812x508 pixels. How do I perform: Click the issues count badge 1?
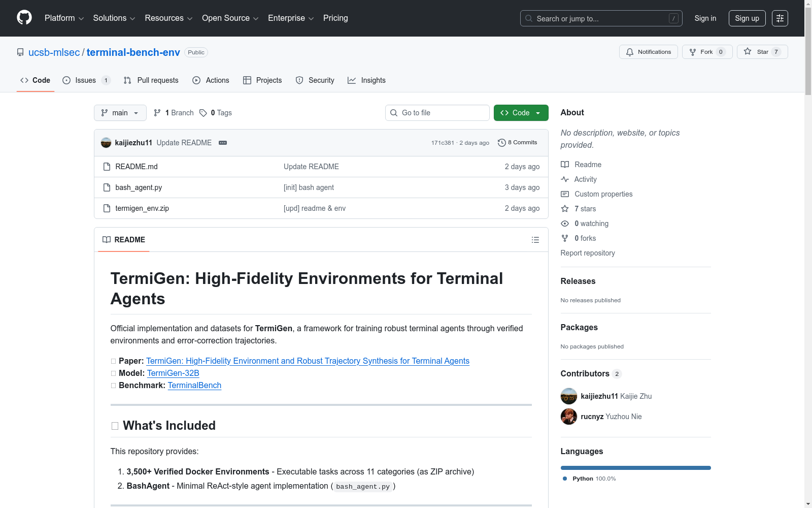(106, 80)
